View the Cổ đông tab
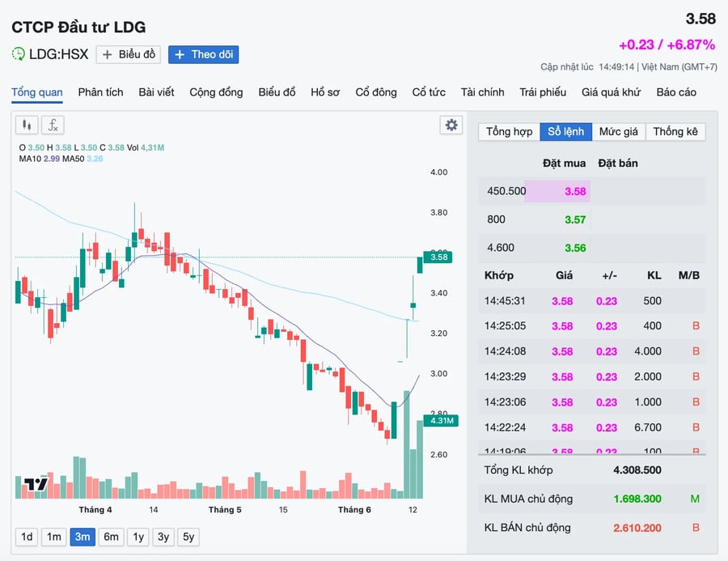The image size is (728, 561). pos(376,92)
